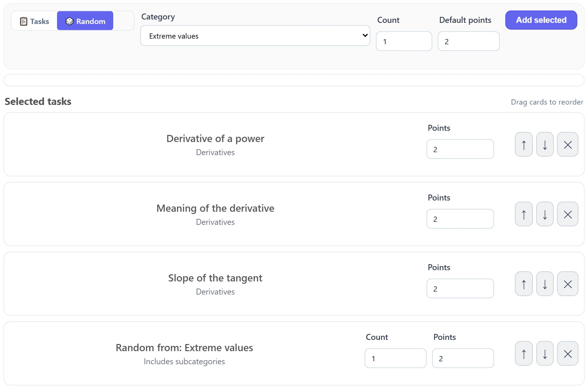The image size is (588, 389).
Task: Click the Slope of the tangent title
Action: click(x=215, y=278)
